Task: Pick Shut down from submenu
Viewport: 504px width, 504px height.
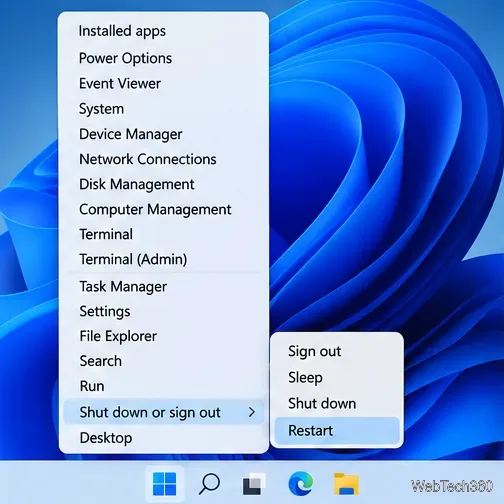Action: point(337,403)
